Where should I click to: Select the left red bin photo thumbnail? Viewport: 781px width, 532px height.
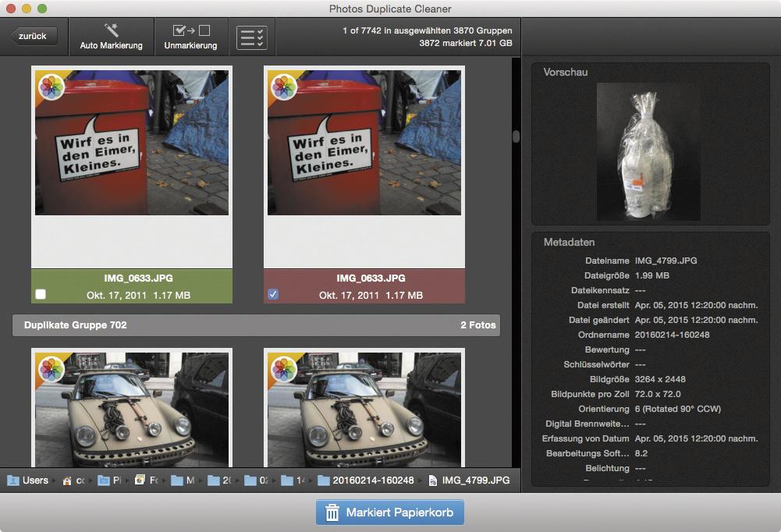click(x=132, y=143)
